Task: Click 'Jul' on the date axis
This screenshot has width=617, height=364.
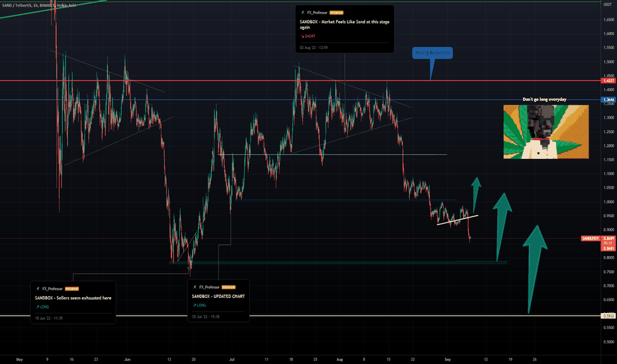Action: 232,359
